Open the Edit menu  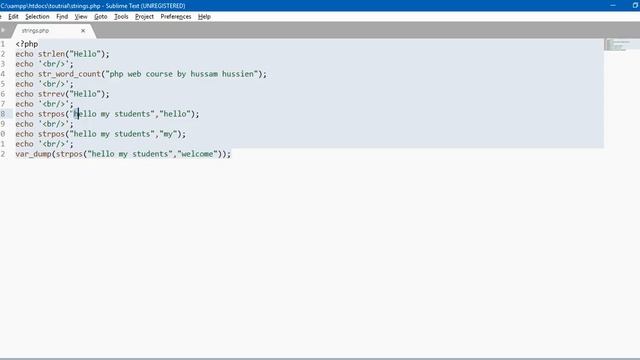point(13,17)
